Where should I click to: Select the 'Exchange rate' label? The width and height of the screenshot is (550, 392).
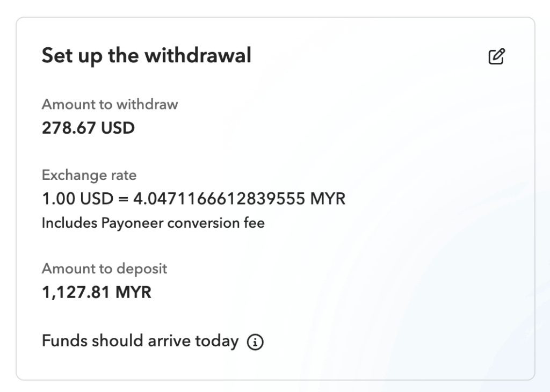(89, 175)
